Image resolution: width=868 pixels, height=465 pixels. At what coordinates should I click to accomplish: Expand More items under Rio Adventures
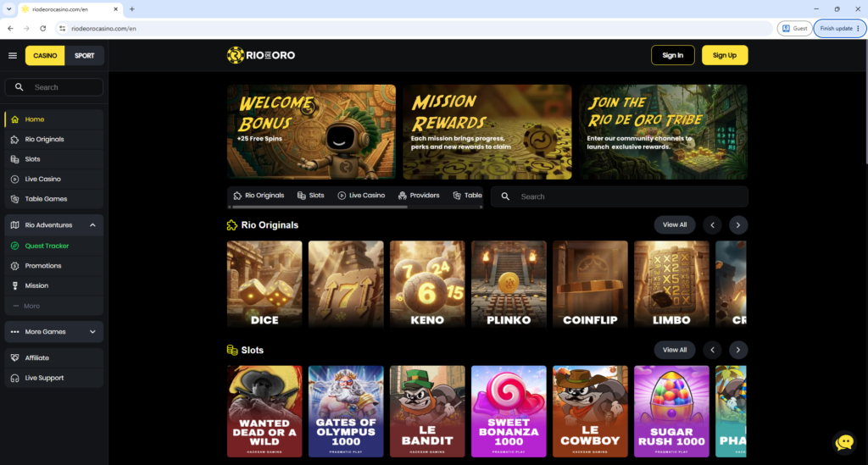click(53, 306)
